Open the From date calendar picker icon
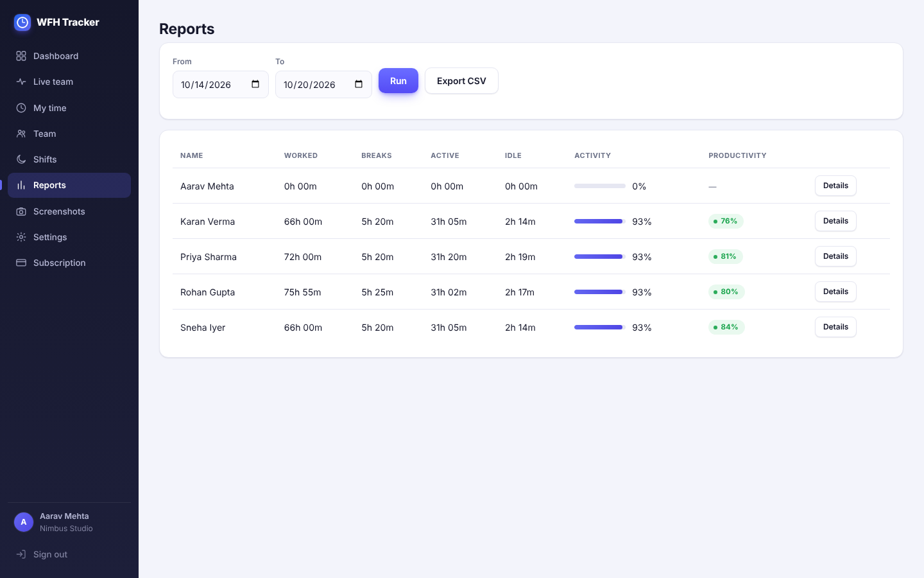Screen dimensions: 924x578 coord(255,84)
